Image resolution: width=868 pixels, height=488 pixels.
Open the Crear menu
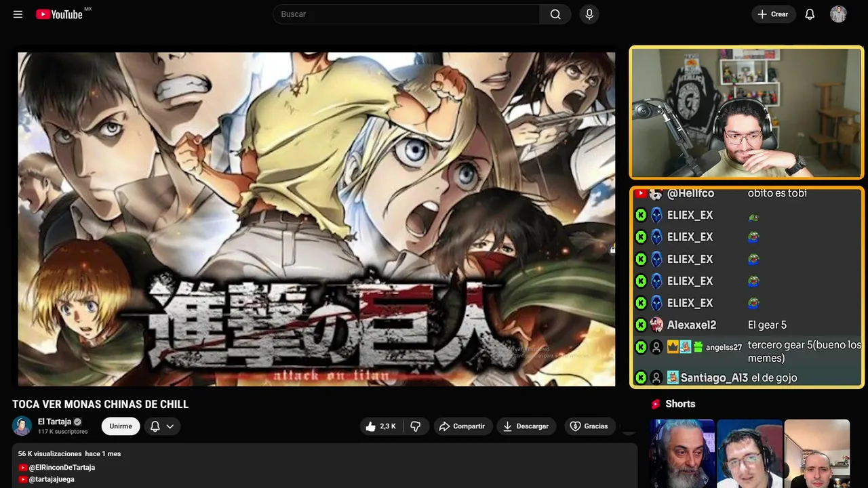(773, 14)
